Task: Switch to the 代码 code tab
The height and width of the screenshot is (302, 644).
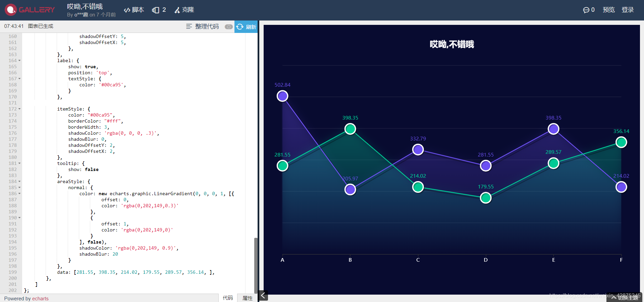Action: (228, 298)
